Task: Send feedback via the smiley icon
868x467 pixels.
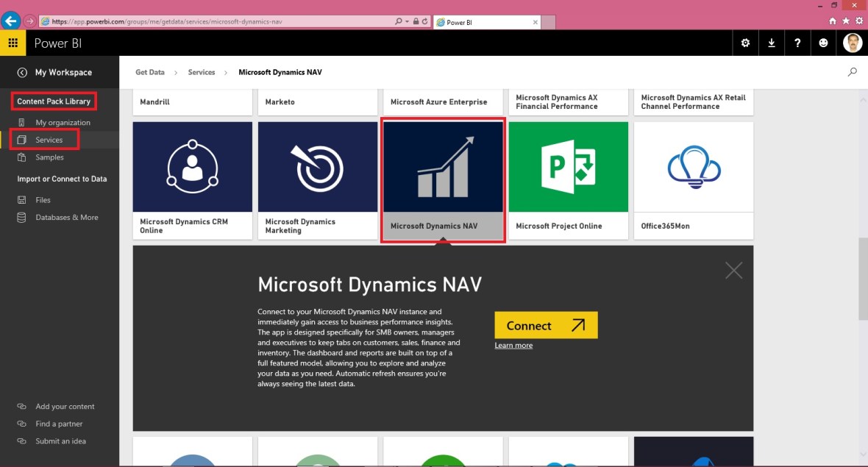Action: (x=823, y=43)
